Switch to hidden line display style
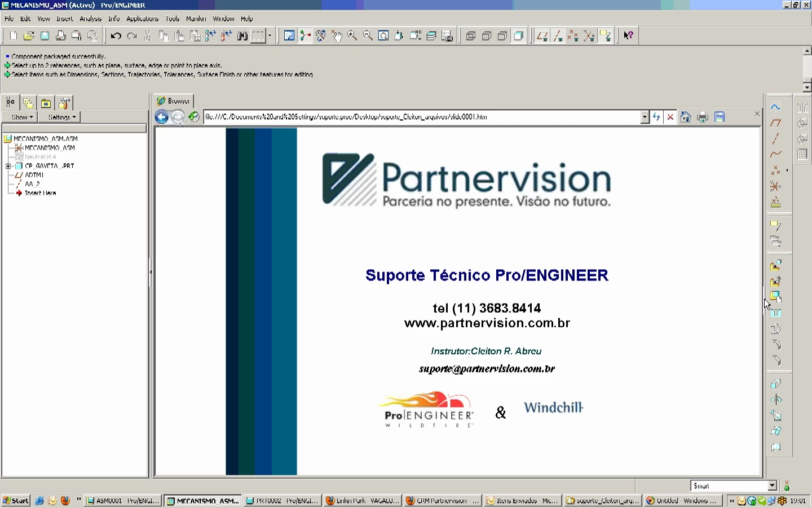This screenshot has height=508, width=812. click(x=487, y=36)
